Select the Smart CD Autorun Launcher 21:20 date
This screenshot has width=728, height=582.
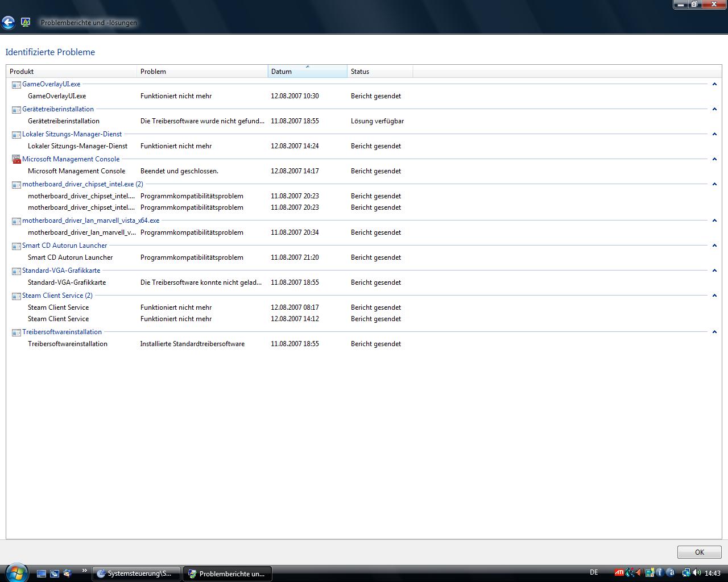(x=295, y=257)
